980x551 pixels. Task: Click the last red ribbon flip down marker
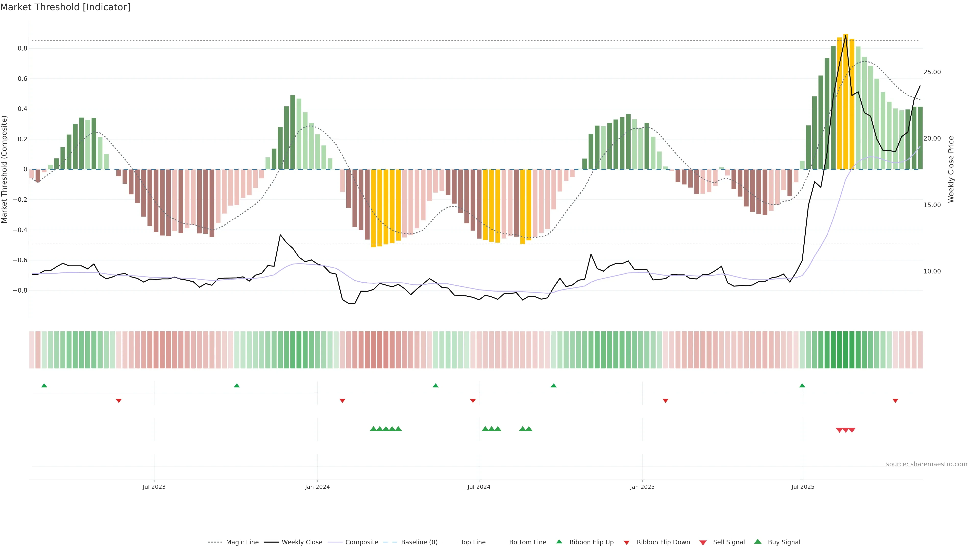[x=895, y=401]
